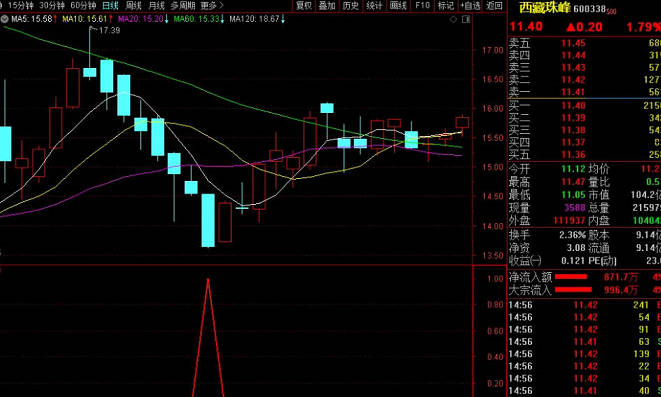
Task: Click the 今开 value 11.12
Action: (573, 169)
